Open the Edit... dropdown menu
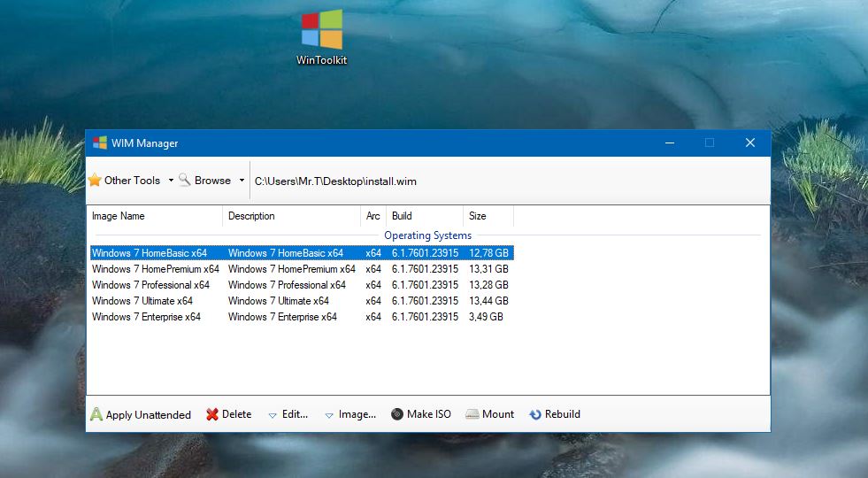Screen dimensions: 868x478 point(288,414)
